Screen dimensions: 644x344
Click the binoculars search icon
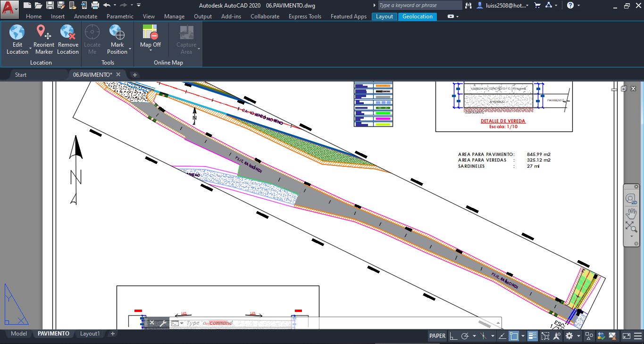point(468,5)
